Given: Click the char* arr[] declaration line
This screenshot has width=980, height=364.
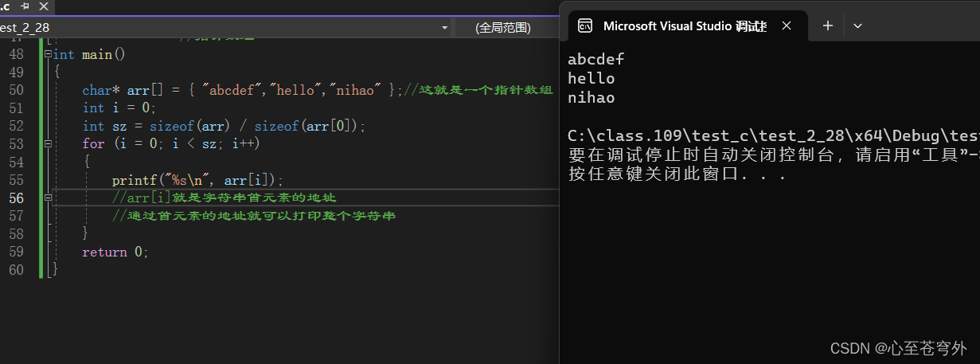Looking at the screenshot, I should tap(239, 90).
